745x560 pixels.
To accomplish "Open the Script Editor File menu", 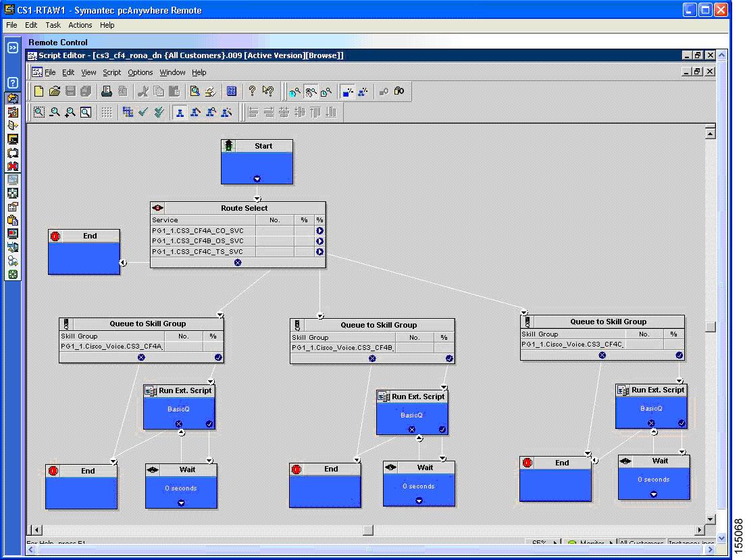I will click(50, 72).
